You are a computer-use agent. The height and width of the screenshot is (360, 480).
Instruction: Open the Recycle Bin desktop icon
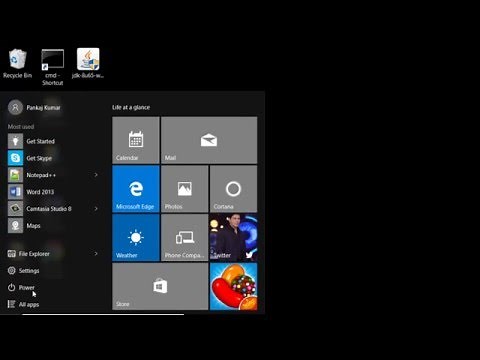tap(17, 63)
